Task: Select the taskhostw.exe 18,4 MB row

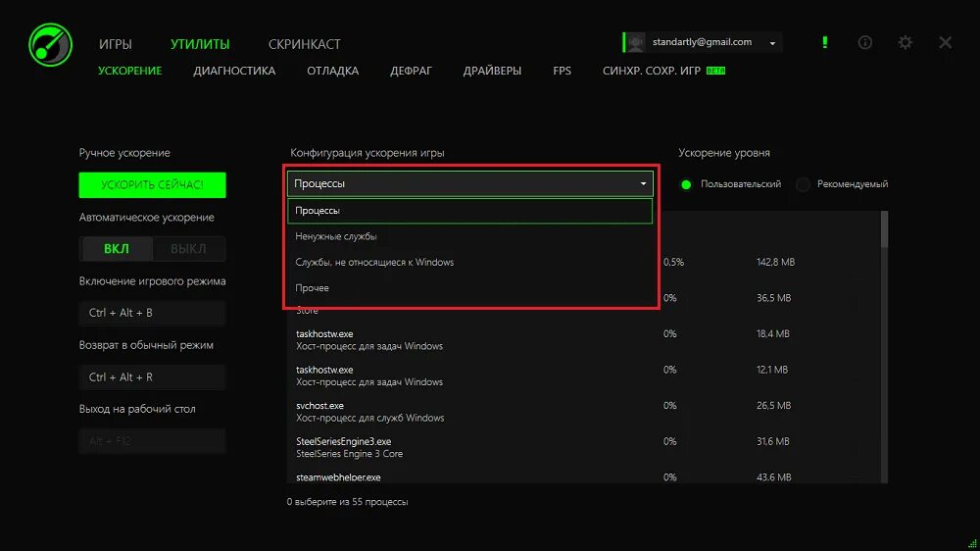Action: (x=584, y=339)
